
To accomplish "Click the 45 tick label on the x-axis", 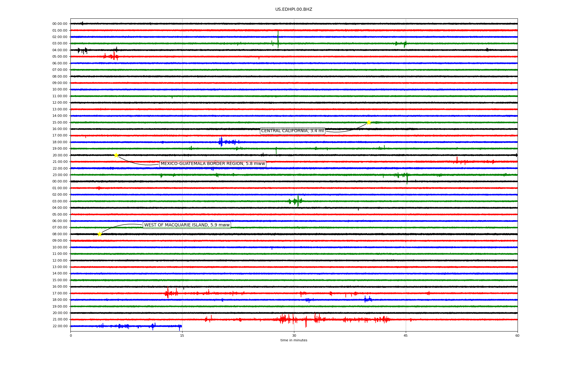I will tap(405, 335).
